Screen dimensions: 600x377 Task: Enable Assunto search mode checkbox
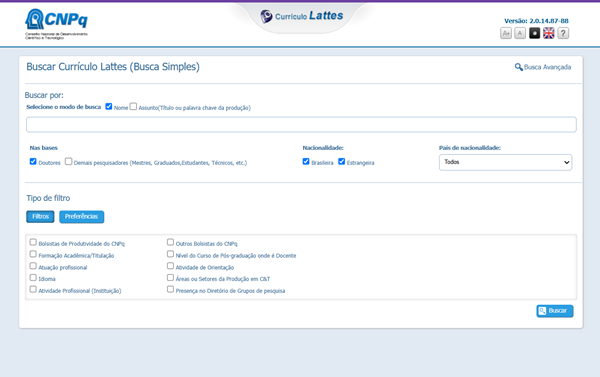pos(133,106)
